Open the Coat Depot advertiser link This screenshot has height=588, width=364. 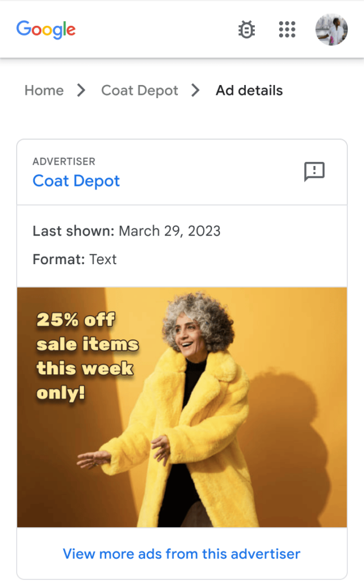[76, 181]
